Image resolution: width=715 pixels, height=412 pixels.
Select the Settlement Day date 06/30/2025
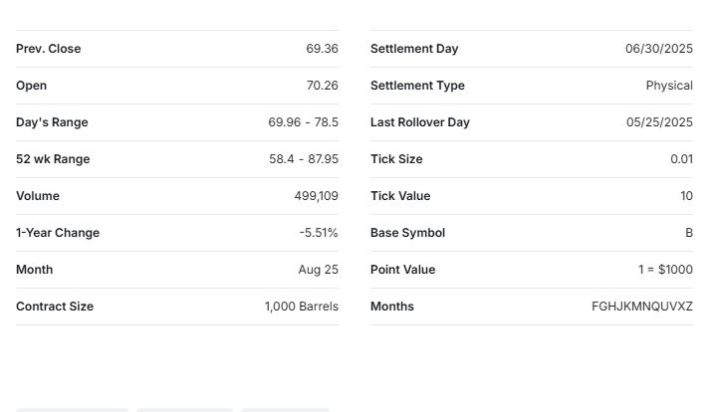(659, 49)
